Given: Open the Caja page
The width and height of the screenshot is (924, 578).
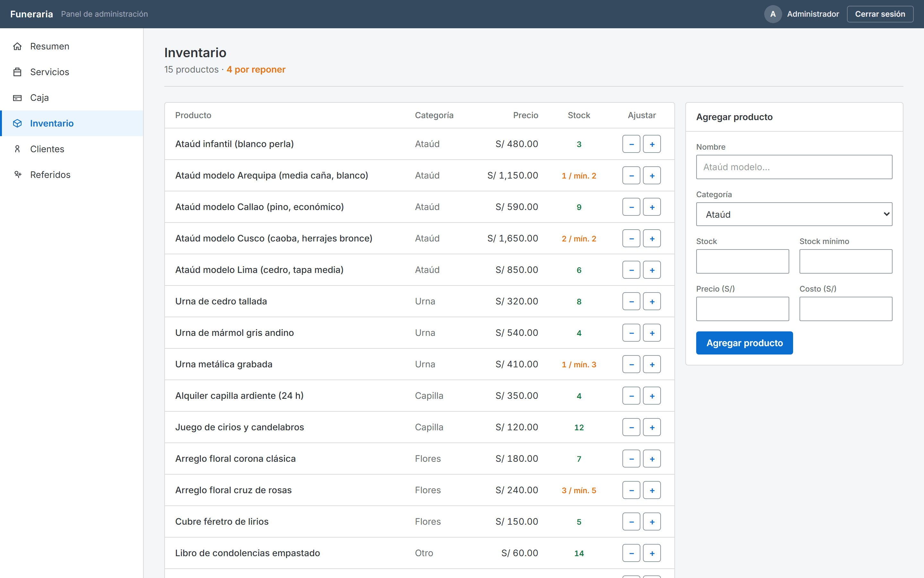Looking at the screenshot, I should click(x=72, y=98).
